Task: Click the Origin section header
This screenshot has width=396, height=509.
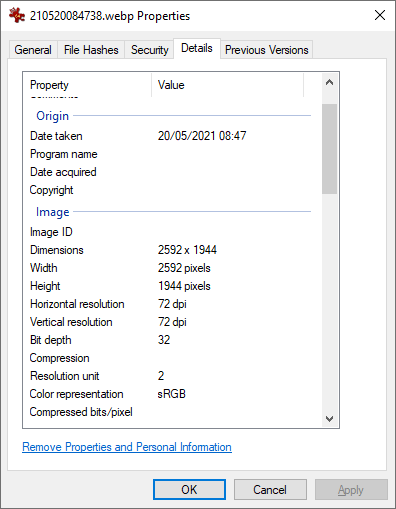Action: (x=52, y=116)
